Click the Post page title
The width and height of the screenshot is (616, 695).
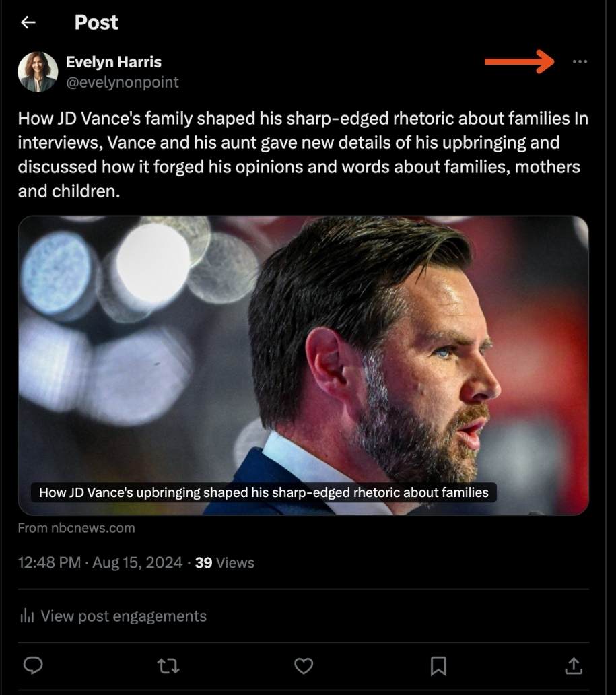[x=96, y=22]
